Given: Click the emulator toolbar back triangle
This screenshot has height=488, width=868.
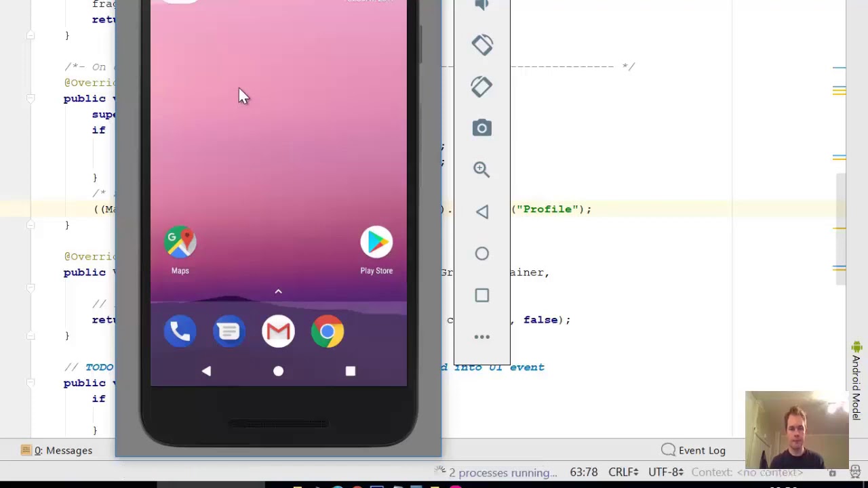Looking at the screenshot, I should click(x=482, y=211).
